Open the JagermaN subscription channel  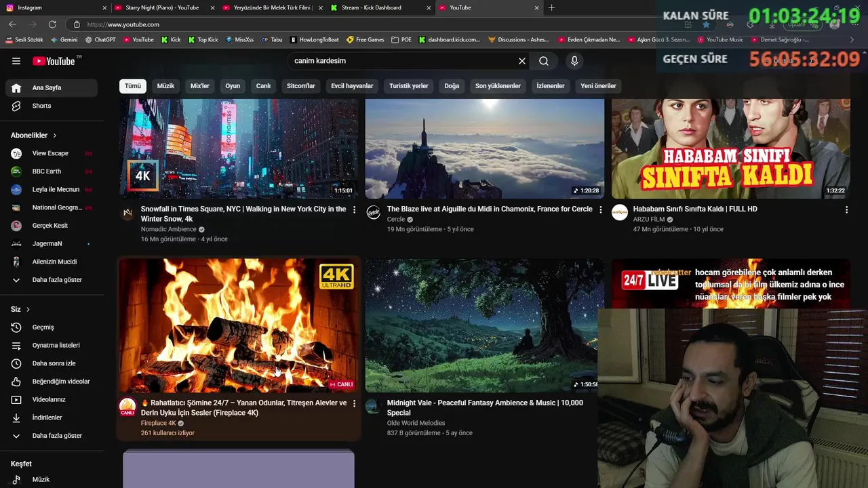52,243
